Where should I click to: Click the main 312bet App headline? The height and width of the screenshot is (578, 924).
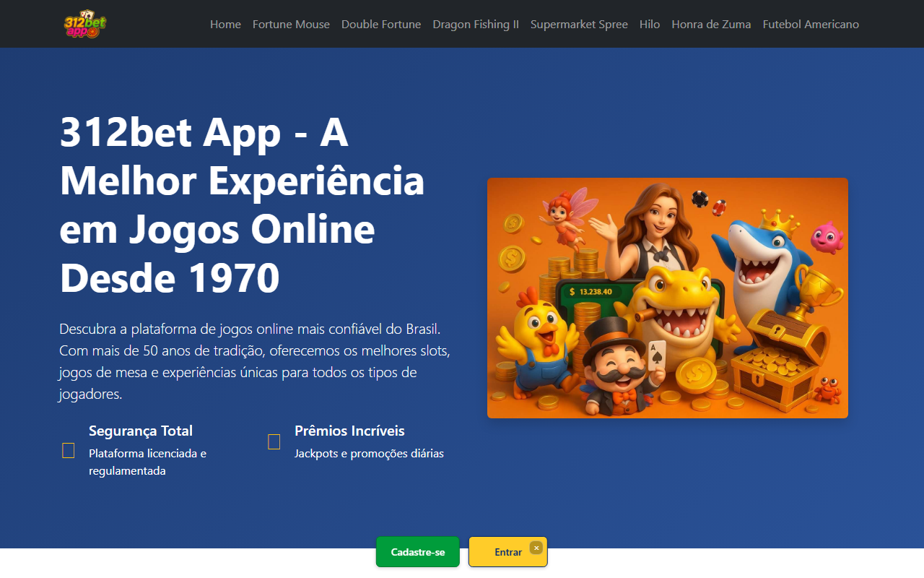[243, 205]
